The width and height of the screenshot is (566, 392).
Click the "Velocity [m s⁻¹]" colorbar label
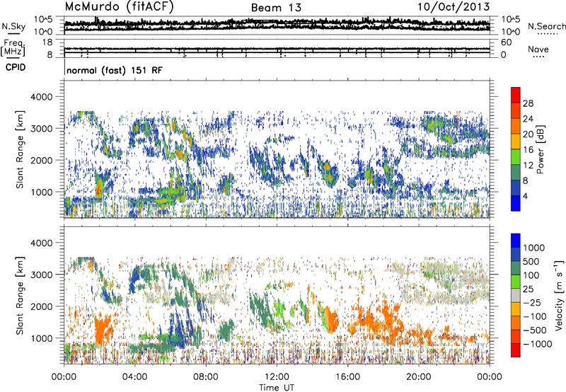(x=559, y=295)
